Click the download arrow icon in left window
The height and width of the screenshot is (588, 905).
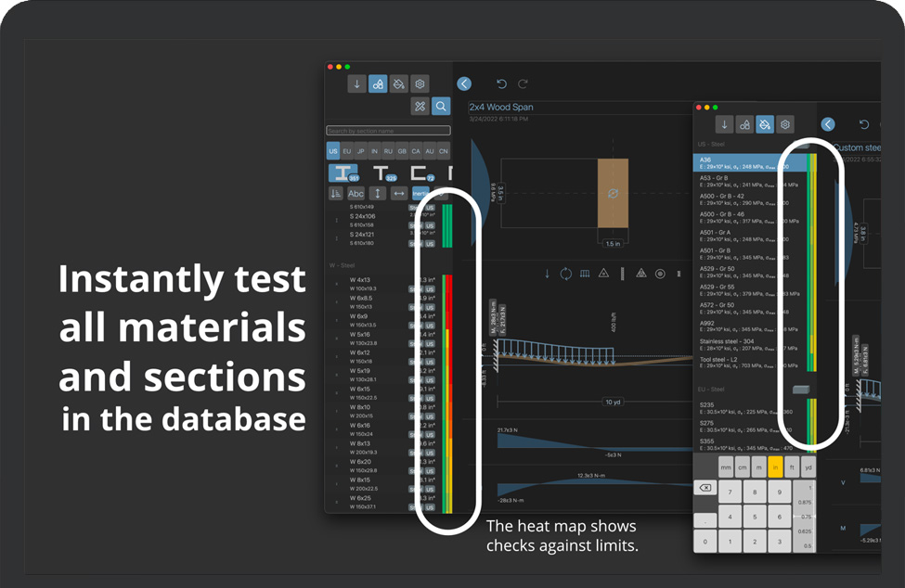pos(356,84)
